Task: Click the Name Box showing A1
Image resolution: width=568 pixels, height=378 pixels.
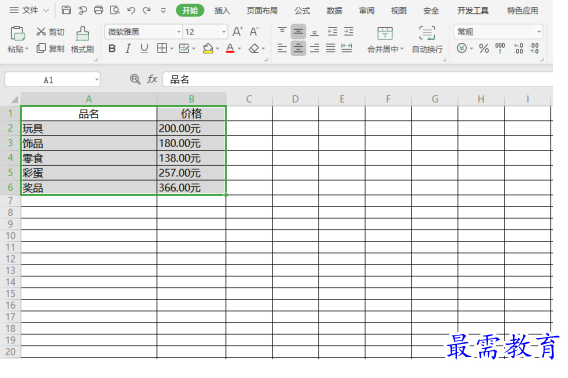Action: (x=53, y=79)
